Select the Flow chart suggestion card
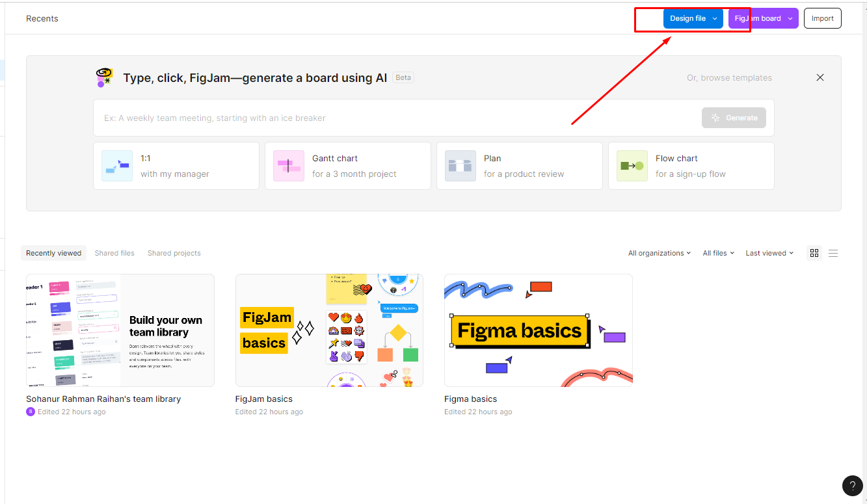 (x=691, y=166)
